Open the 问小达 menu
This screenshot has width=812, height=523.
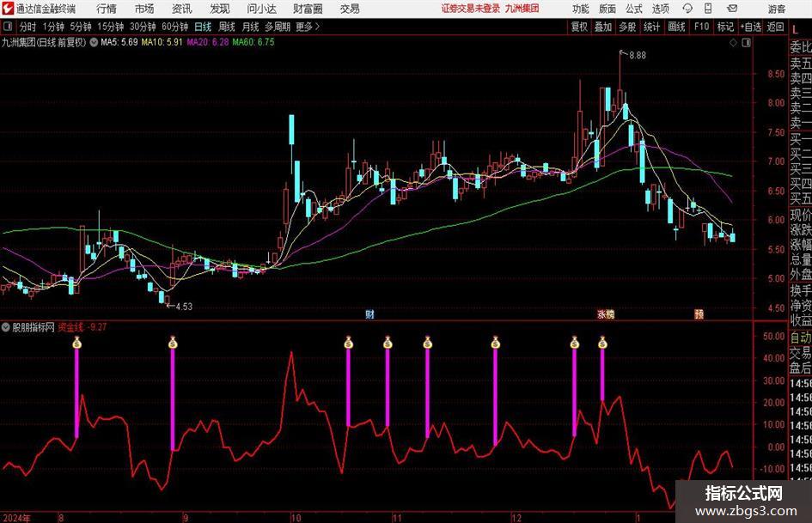click(262, 9)
